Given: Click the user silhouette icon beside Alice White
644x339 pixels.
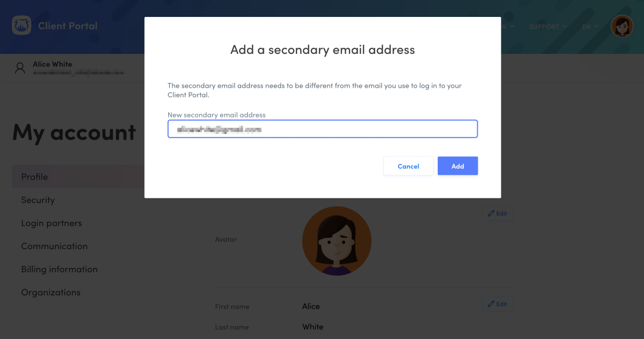Looking at the screenshot, I should [x=20, y=68].
